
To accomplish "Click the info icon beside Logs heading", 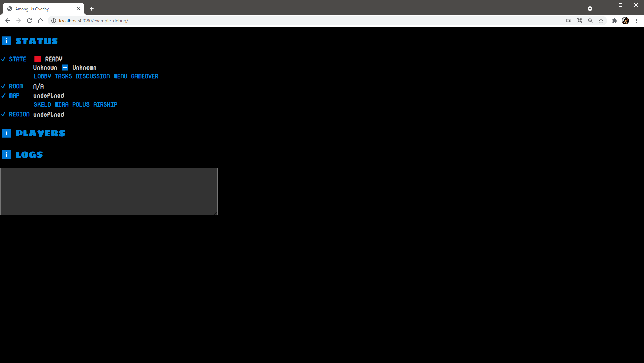I will [6, 155].
